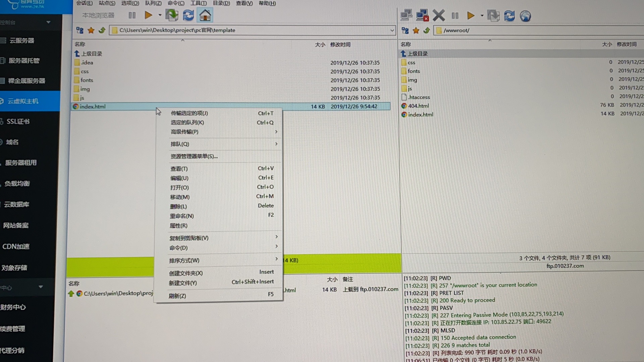Screen dimensions: 644x362
Task: Open the 工具(T) menu in the menu bar
Action: coord(198,3)
